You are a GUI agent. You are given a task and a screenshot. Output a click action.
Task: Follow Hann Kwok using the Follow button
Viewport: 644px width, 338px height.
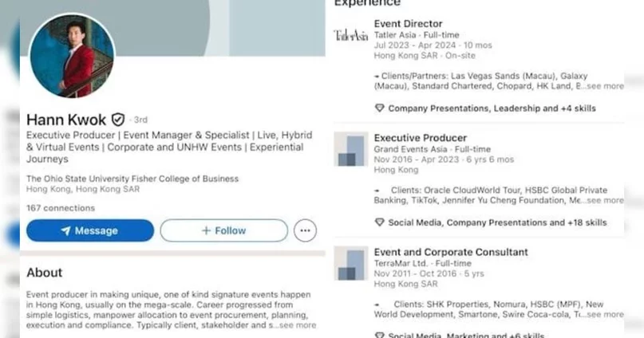[223, 230]
